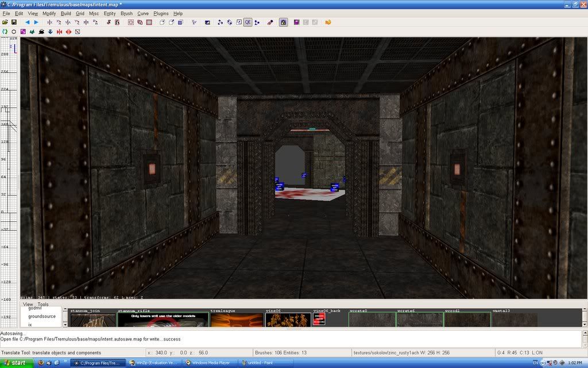Select the Scale tool icon
588x368 pixels.
(238, 22)
